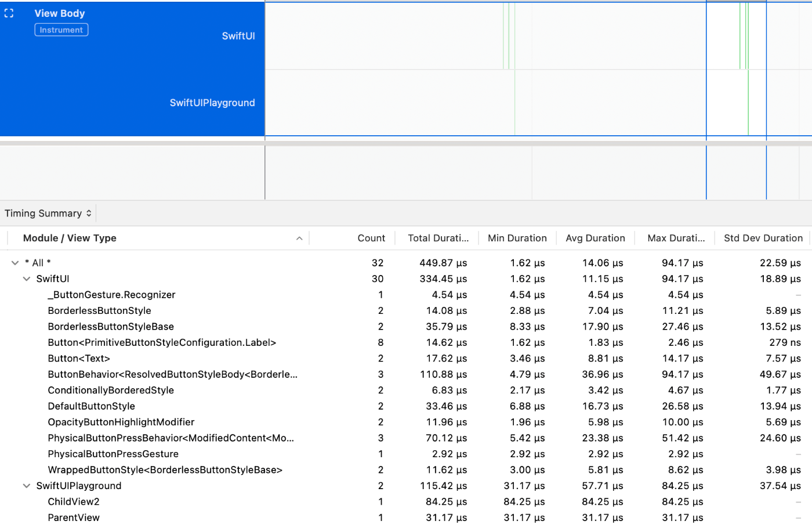The image size is (812, 528).
Task: Select the SwiftUIPlayground lane label
Action: pos(212,103)
